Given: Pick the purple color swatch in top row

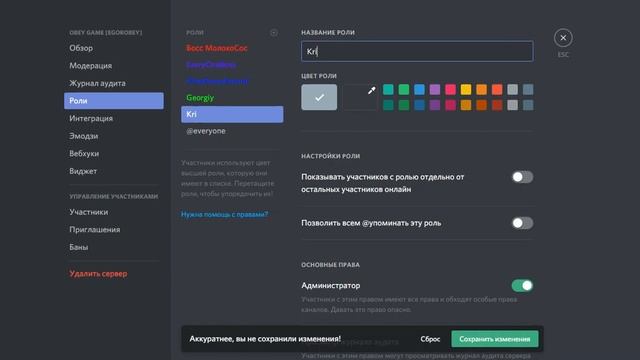Looking at the screenshot, I should click(x=435, y=89).
